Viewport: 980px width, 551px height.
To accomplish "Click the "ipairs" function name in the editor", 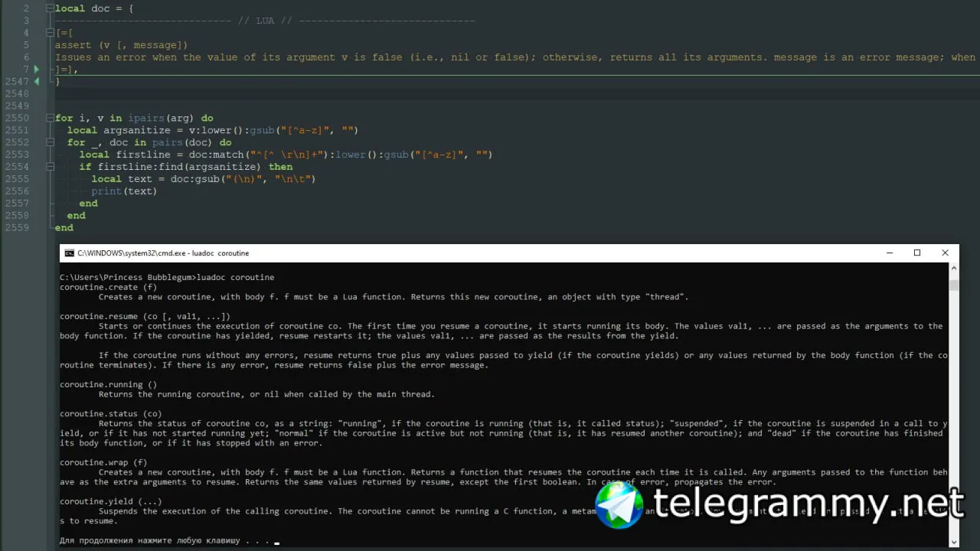I will click(x=145, y=119).
